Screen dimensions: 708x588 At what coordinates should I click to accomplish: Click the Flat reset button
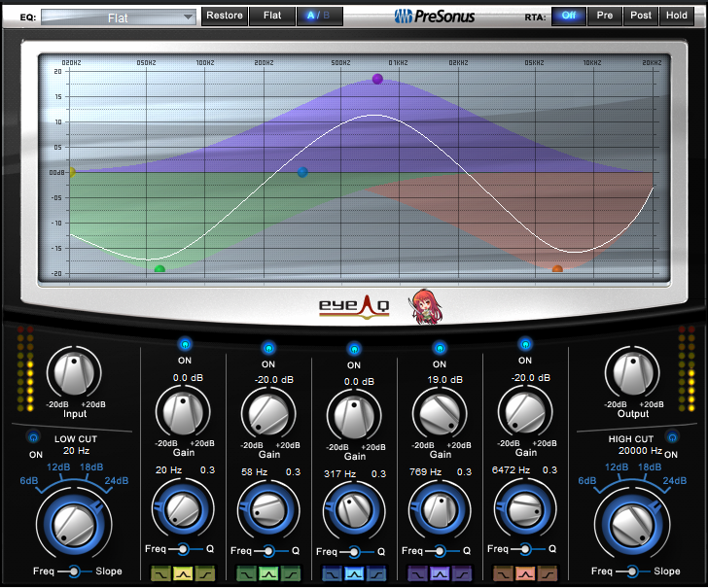[272, 16]
